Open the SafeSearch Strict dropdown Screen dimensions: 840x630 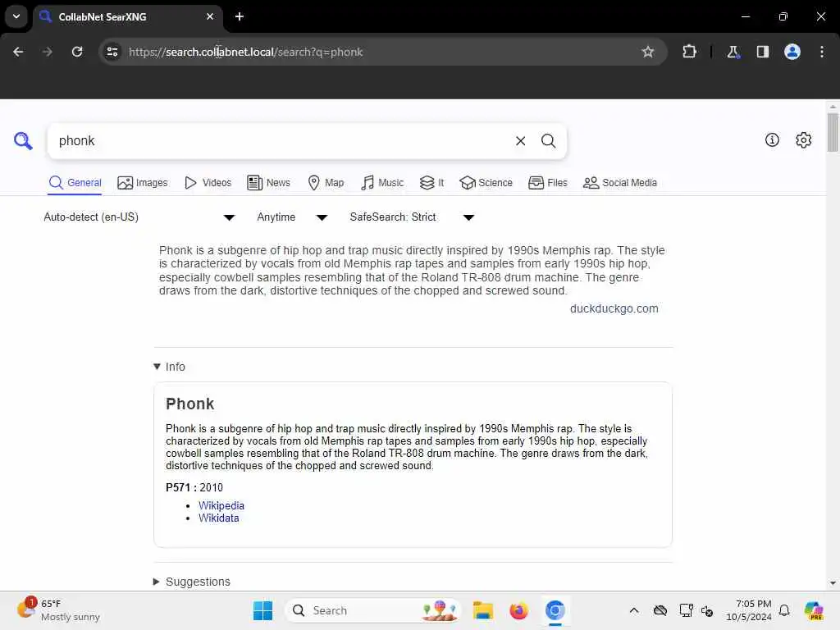point(412,217)
